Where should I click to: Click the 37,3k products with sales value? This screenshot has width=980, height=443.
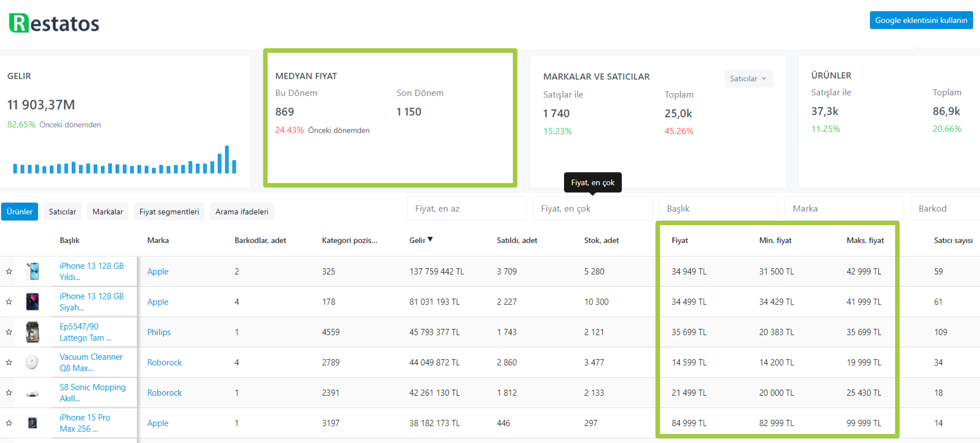[x=825, y=111]
